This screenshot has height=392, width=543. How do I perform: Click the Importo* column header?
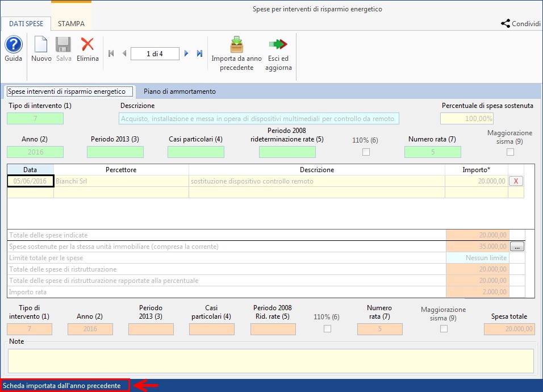[477, 170]
